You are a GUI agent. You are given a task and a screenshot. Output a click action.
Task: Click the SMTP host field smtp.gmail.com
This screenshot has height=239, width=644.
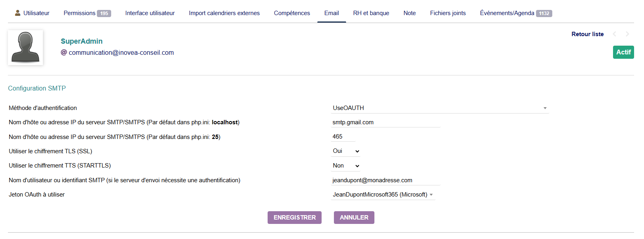(385, 122)
